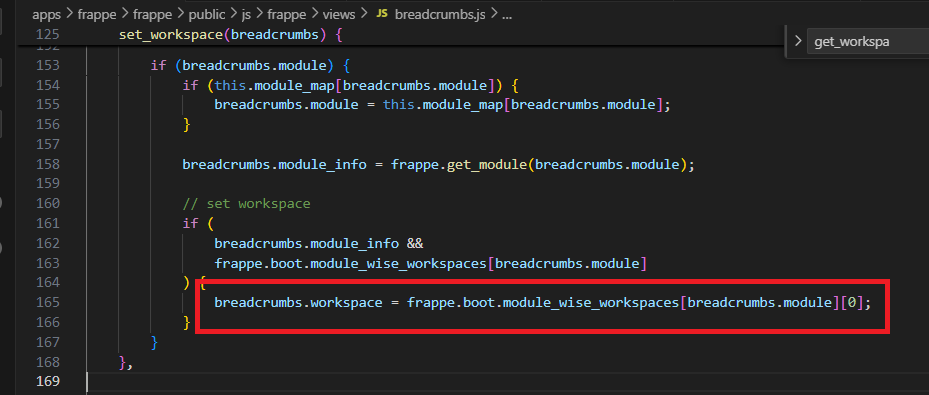Image resolution: width=929 pixels, height=395 pixels.
Task: Click "frappe.boot.module_wise_workspaces" on line 163
Action: coord(351,263)
